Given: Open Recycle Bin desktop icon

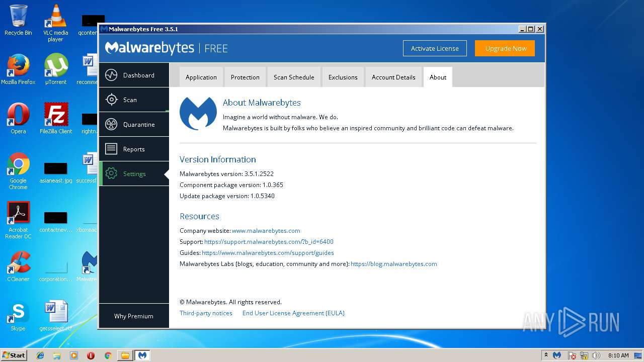Looking at the screenshot, I should 18,20.
